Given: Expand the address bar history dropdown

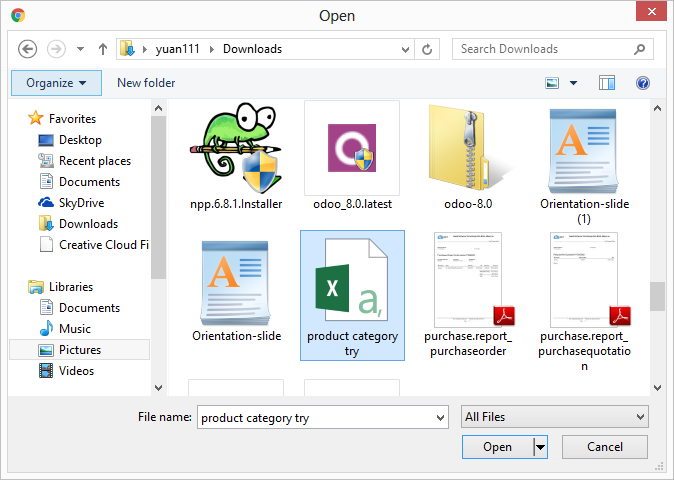Looking at the screenshot, I should point(405,49).
